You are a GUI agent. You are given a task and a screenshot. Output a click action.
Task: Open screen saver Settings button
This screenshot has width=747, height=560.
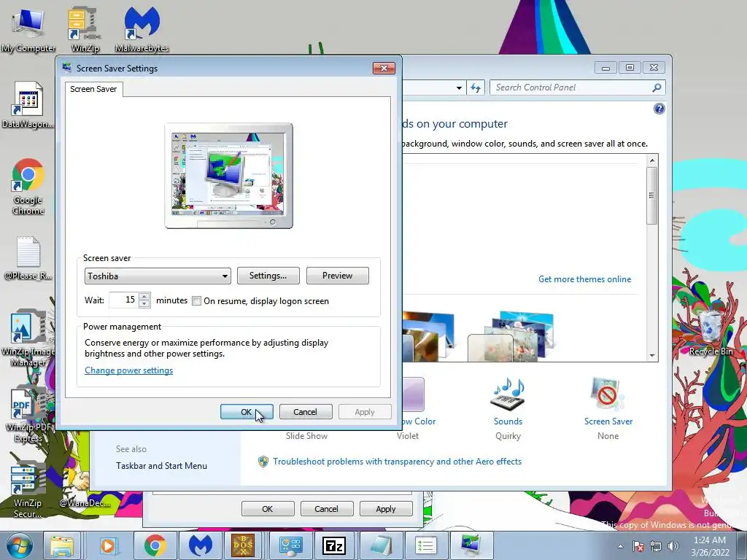(268, 276)
